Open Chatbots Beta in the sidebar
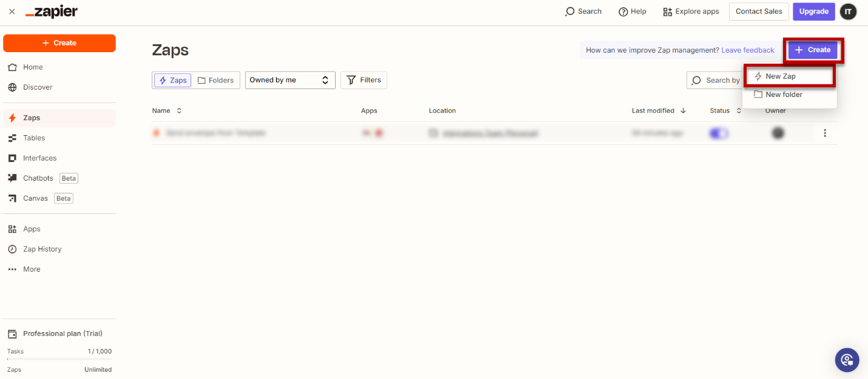Screen dimensions: 868x379 pos(59,178)
